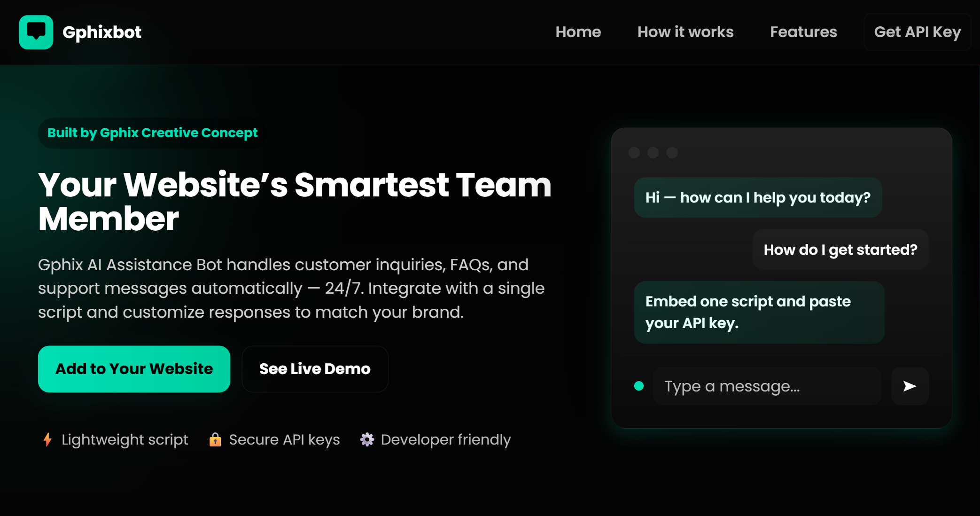Click the first window dot in chat preview
The width and height of the screenshot is (980, 516).
coord(635,153)
